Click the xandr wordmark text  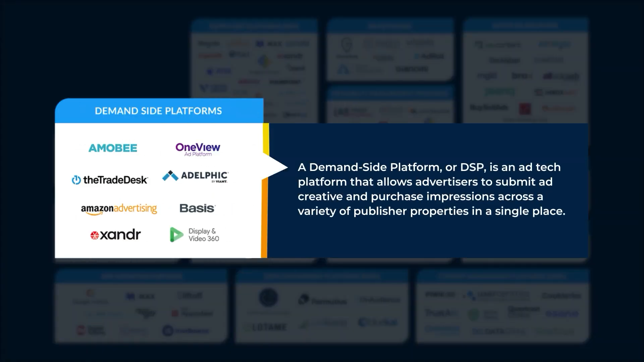120,235
